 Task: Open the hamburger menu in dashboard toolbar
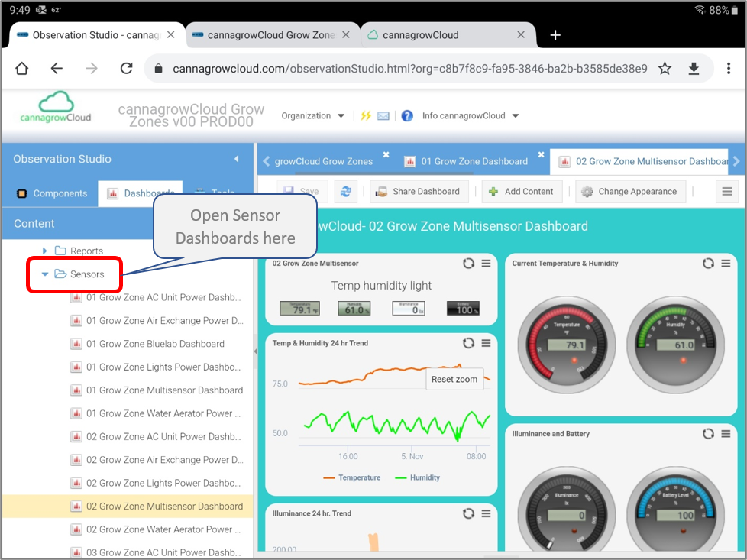(727, 192)
